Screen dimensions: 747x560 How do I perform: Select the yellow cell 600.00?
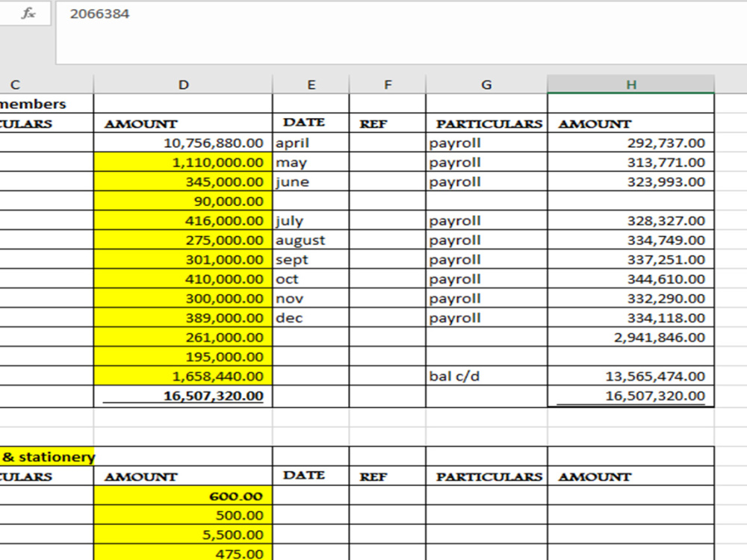[x=184, y=496]
